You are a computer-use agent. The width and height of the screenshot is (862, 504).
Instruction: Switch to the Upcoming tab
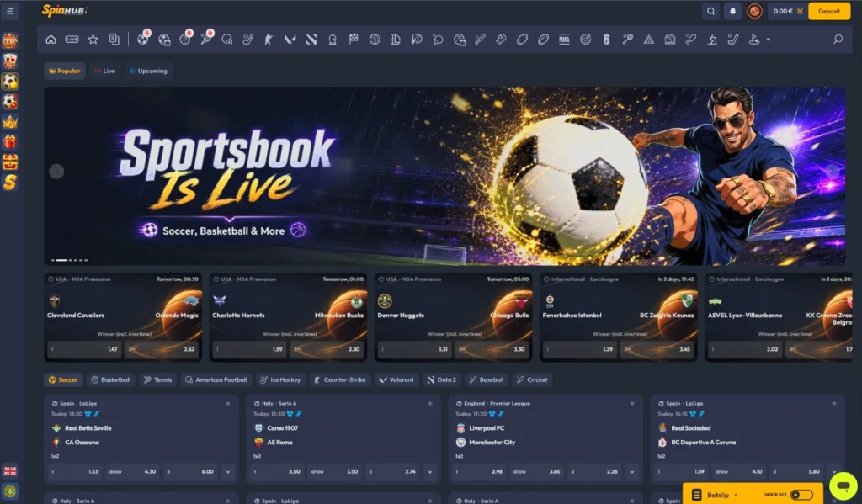(x=148, y=71)
